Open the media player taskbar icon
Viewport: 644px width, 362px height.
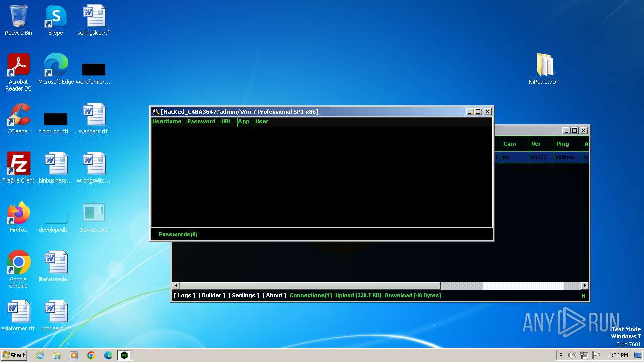[x=74, y=355]
